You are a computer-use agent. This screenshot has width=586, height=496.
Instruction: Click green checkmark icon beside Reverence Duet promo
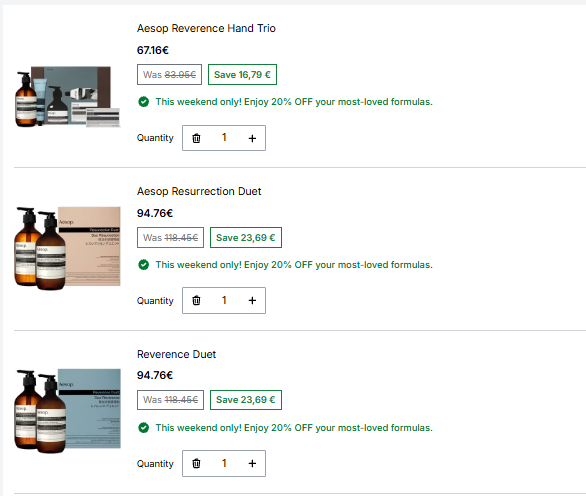(144, 428)
